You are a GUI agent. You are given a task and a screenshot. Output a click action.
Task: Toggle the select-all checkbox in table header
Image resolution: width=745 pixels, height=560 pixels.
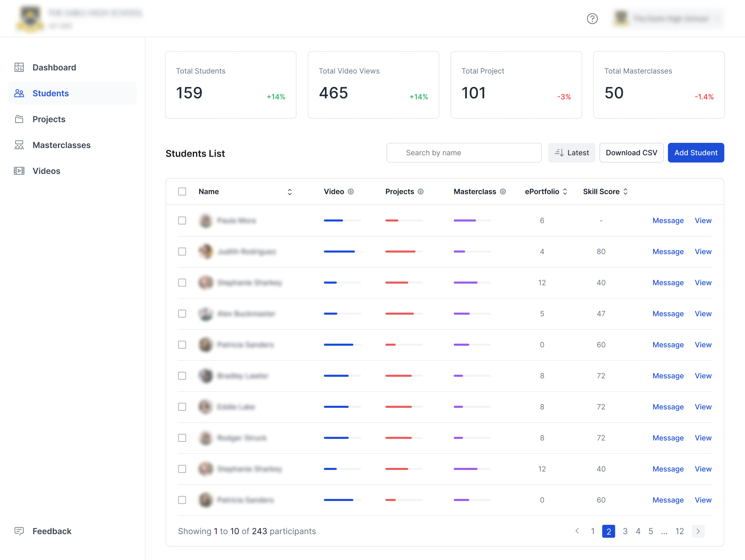pyautogui.click(x=182, y=191)
